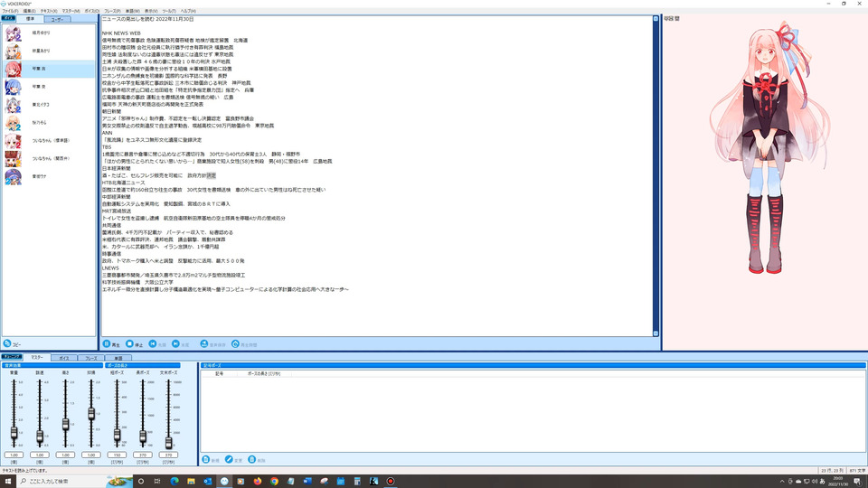The width and height of the screenshot is (868, 488).
Task: Open Google Chrome from the taskbar
Action: [274, 481]
